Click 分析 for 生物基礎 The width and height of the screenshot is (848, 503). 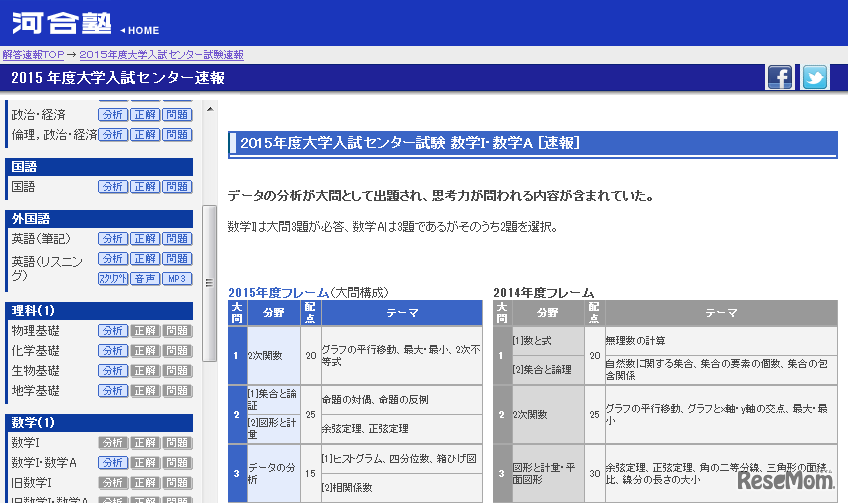pyautogui.click(x=112, y=371)
